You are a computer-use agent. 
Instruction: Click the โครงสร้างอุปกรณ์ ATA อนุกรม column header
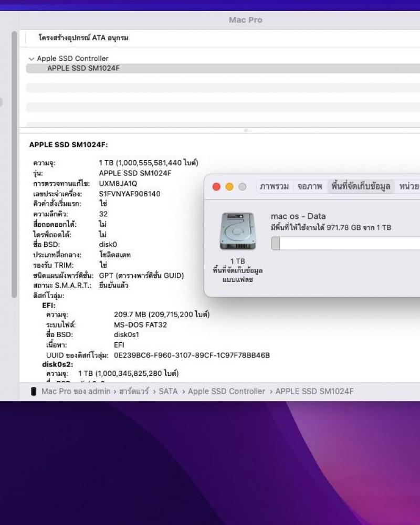[x=83, y=38]
